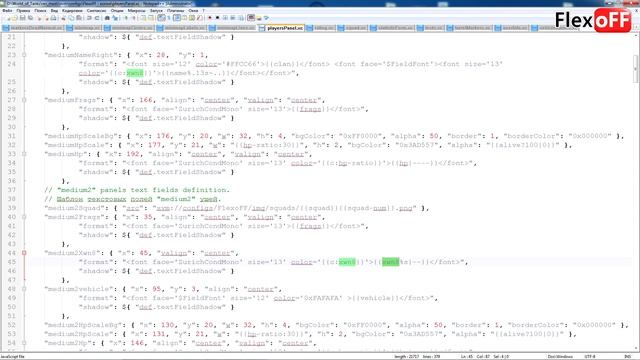Click the Paste toolbar icon
The width and height of the screenshot is (640, 360).
78,18
